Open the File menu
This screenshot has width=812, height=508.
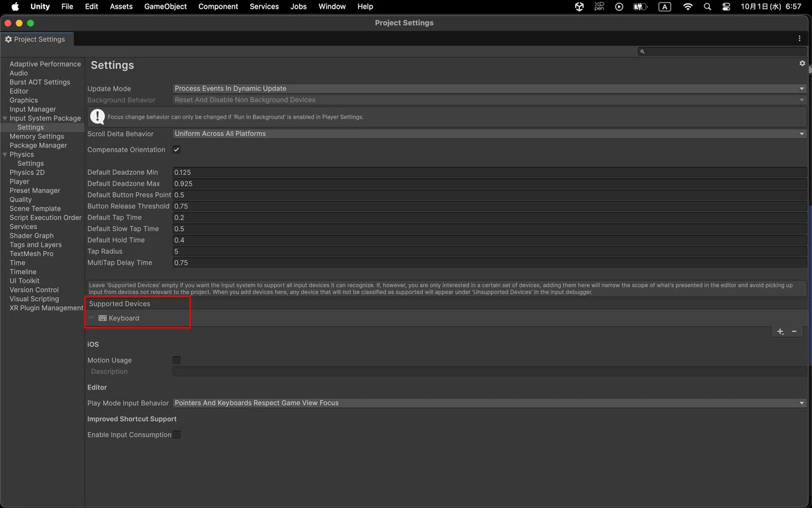[x=67, y=7]
